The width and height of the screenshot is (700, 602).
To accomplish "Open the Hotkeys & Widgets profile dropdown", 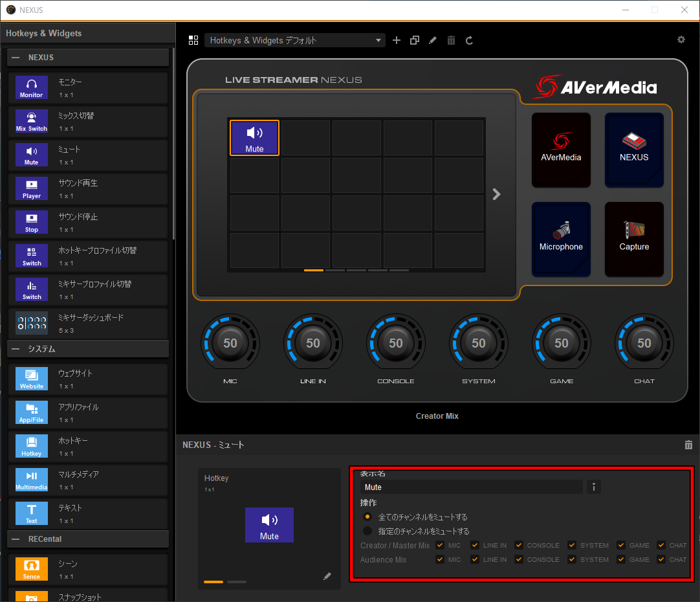I will [x=295, y=41].
